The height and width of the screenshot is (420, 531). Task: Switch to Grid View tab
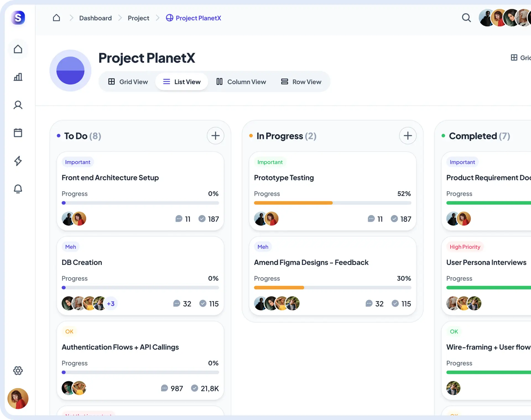click(128, 82)
